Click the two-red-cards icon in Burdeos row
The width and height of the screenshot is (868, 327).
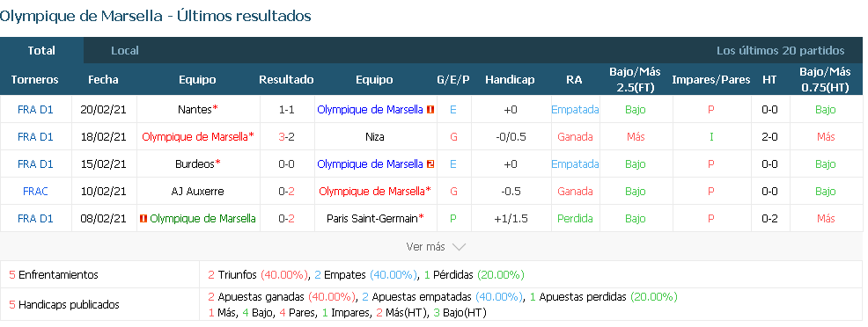click(x=430, y=164)
